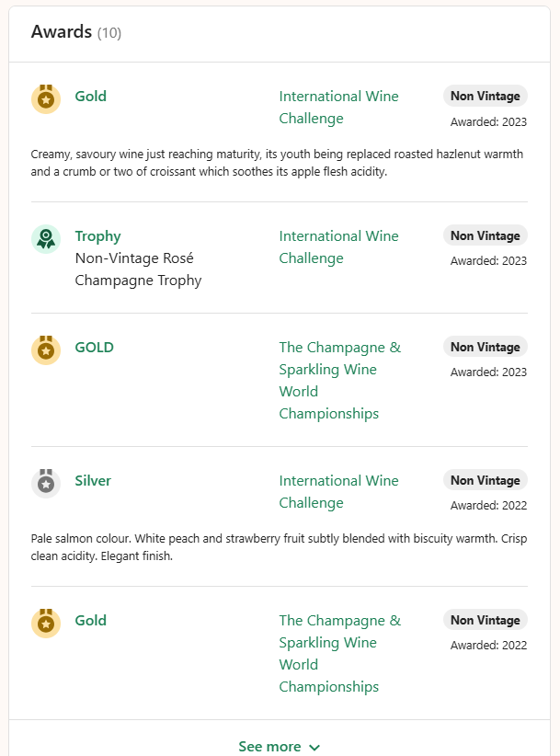This screenshot has width=560, height=756.
Task: Click Non Vintage badge on first Gold award
Action: (486, 96)
